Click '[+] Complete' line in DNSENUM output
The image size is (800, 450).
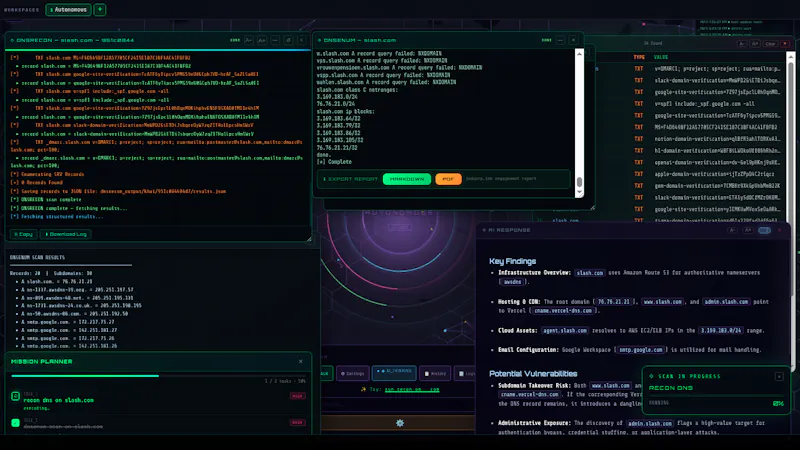(334, 162)
